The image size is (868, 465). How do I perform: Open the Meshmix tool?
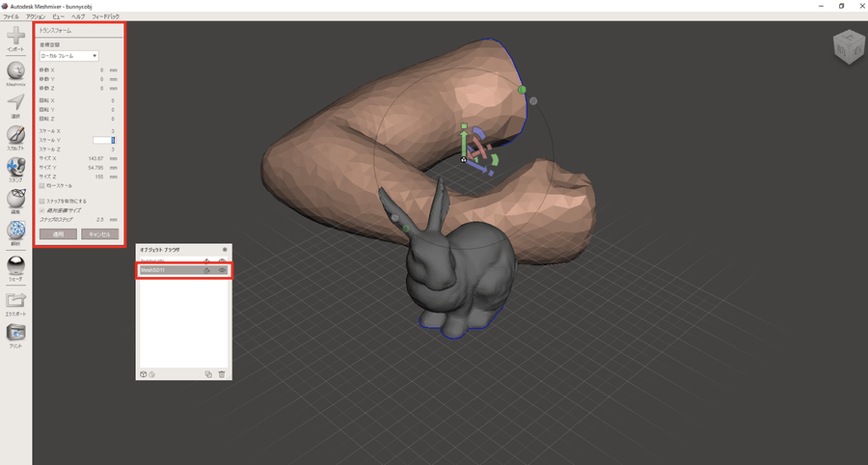click(x=15, y=71)
